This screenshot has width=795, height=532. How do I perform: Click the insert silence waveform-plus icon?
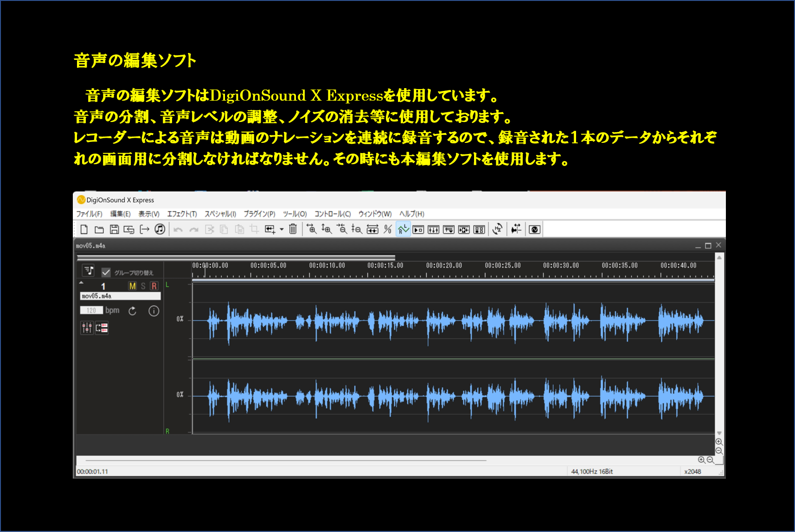270,229
